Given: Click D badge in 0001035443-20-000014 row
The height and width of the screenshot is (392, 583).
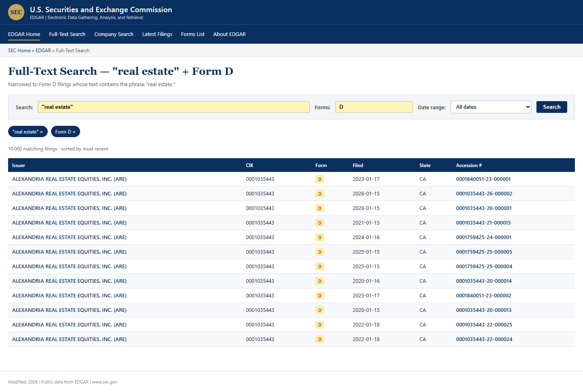Looking at the screenshot, I should pos(320,281).
